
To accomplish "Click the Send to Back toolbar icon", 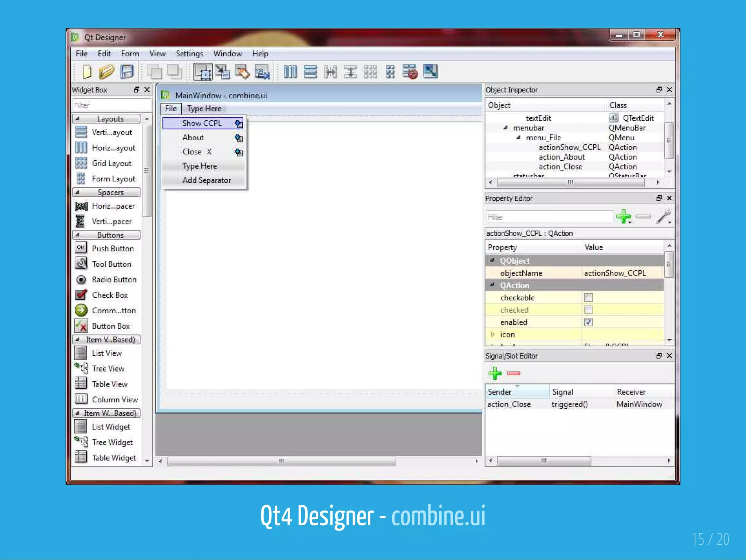I will [x=155, y=72].
